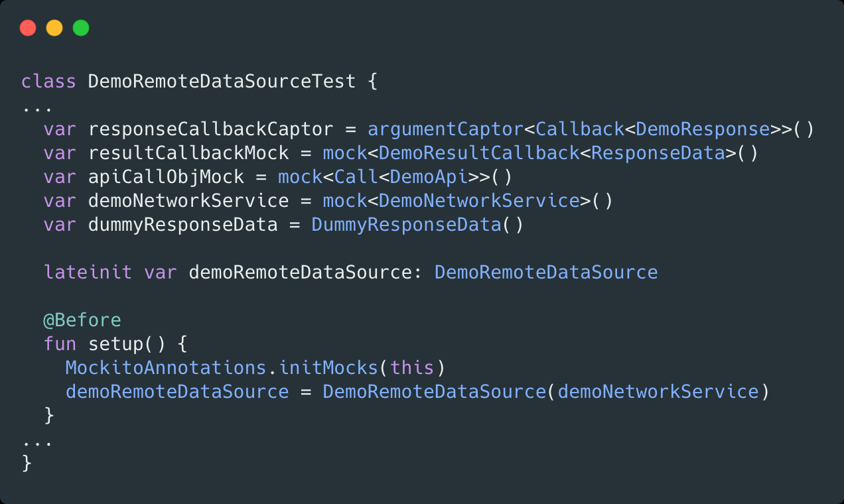Click the lateinit keyword

point(88,273)
